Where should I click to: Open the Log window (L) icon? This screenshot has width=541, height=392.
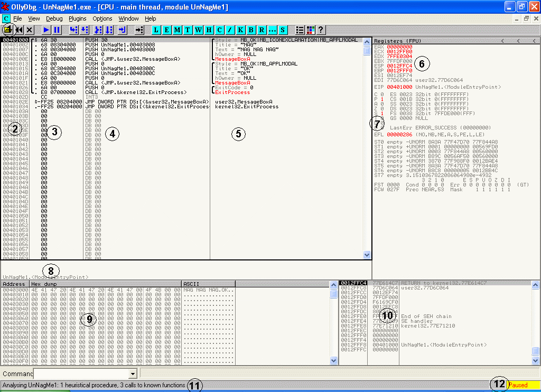(x=156, y=30)
